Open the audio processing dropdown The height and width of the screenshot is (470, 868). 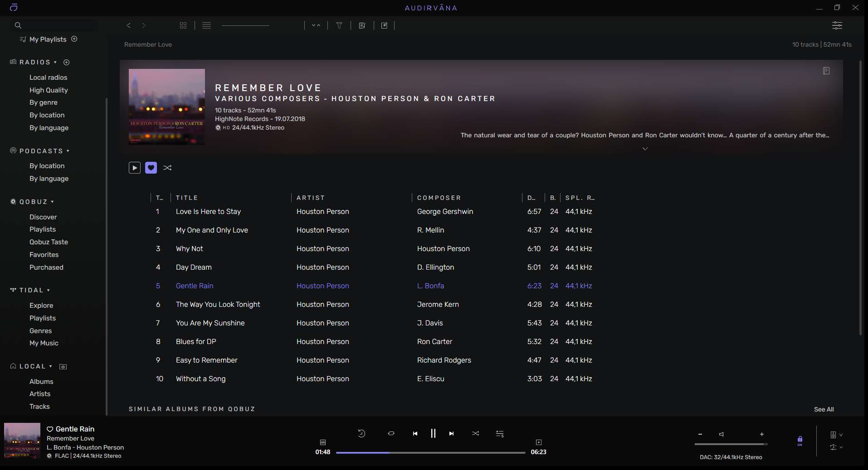[x=837, y=447]
